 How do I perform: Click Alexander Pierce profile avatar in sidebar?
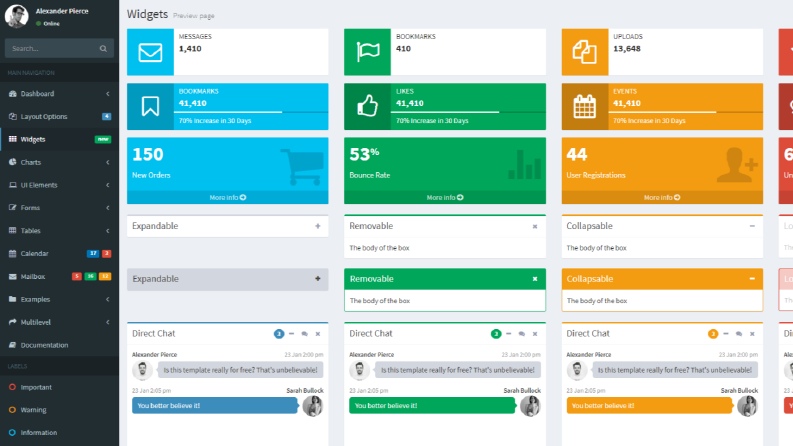tap(17, 16)
